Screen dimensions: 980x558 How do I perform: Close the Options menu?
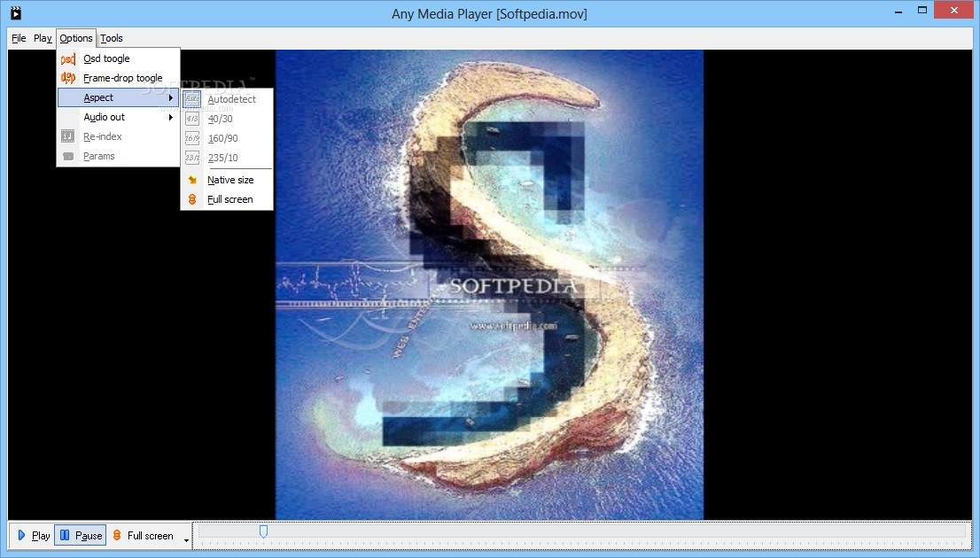[76, 38]
